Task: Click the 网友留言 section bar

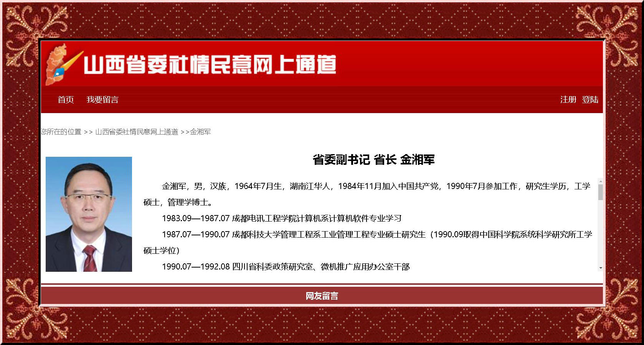Action: [x=322, y=296]
